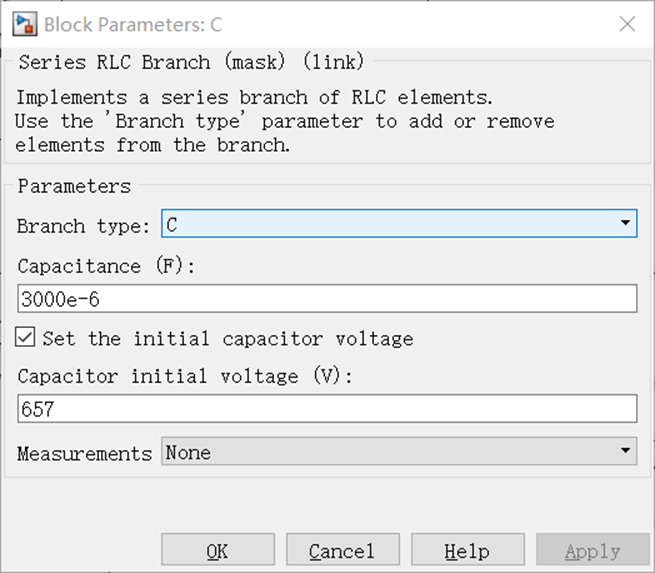Click the Parameters group heading
Screen dimensions: 655x573
pos(74,186)
